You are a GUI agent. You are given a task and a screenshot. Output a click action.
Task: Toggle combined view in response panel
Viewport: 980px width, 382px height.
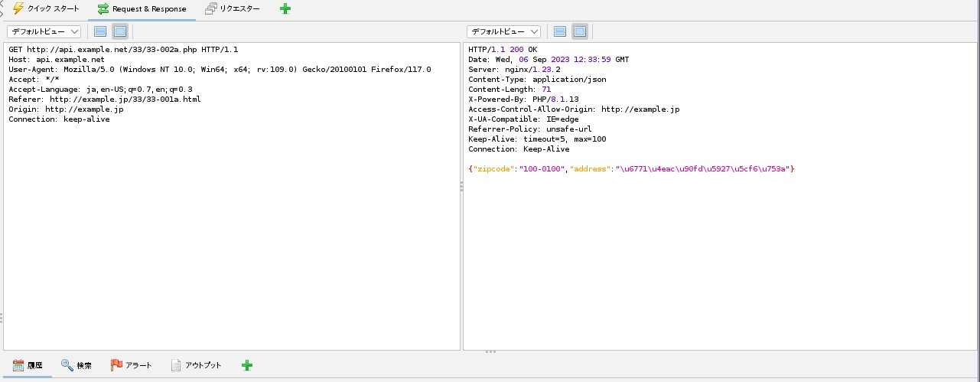pyautogui.click(x=579, y=31)
